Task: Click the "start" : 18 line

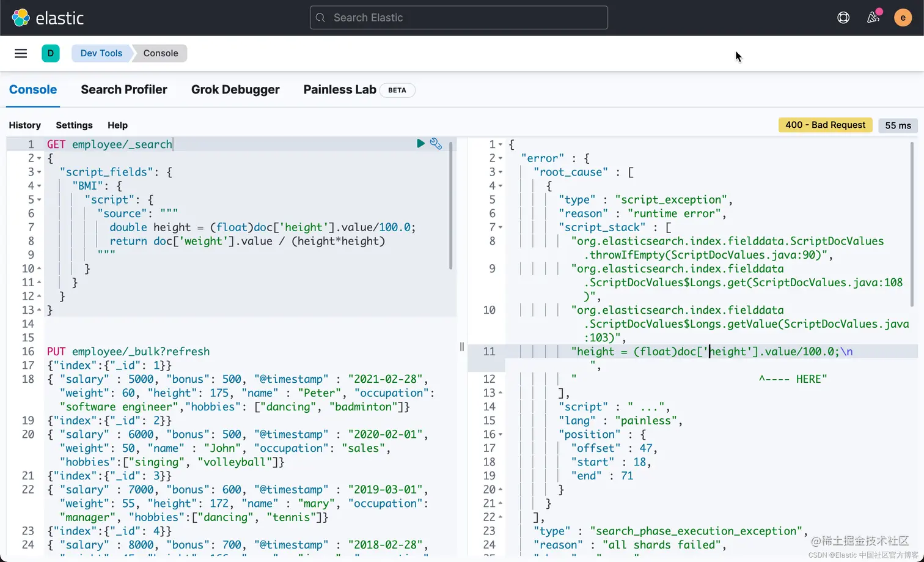Action: 610,462
